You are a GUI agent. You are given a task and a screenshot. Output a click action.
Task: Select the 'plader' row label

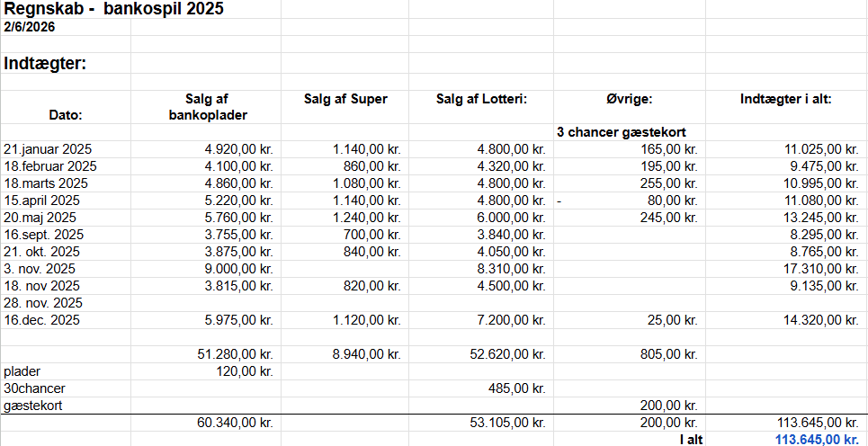pos(22,371)
